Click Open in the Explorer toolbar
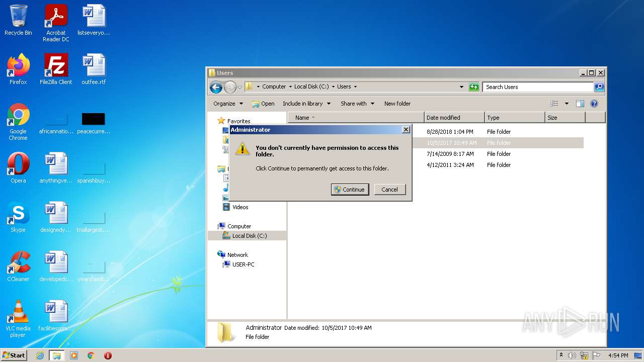Screen dimensions: 644x362 [263, 104]
